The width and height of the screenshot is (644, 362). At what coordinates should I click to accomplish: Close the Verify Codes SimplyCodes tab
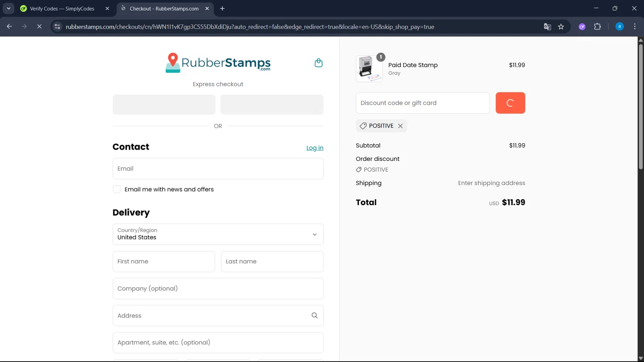[x=107, y=9]
